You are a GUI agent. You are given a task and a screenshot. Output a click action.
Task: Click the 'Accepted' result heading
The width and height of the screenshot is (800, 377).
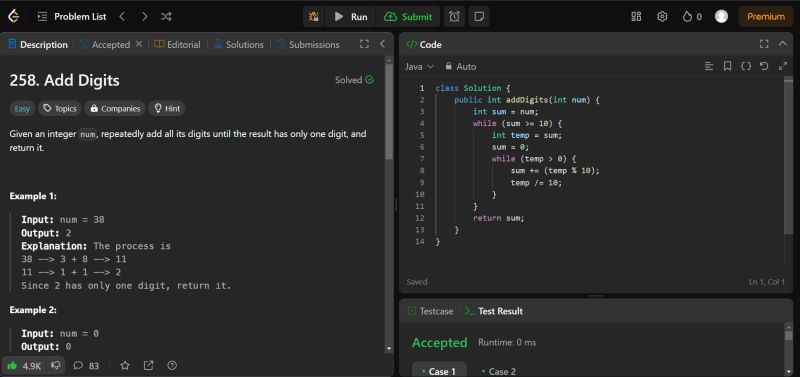(439, 343)
